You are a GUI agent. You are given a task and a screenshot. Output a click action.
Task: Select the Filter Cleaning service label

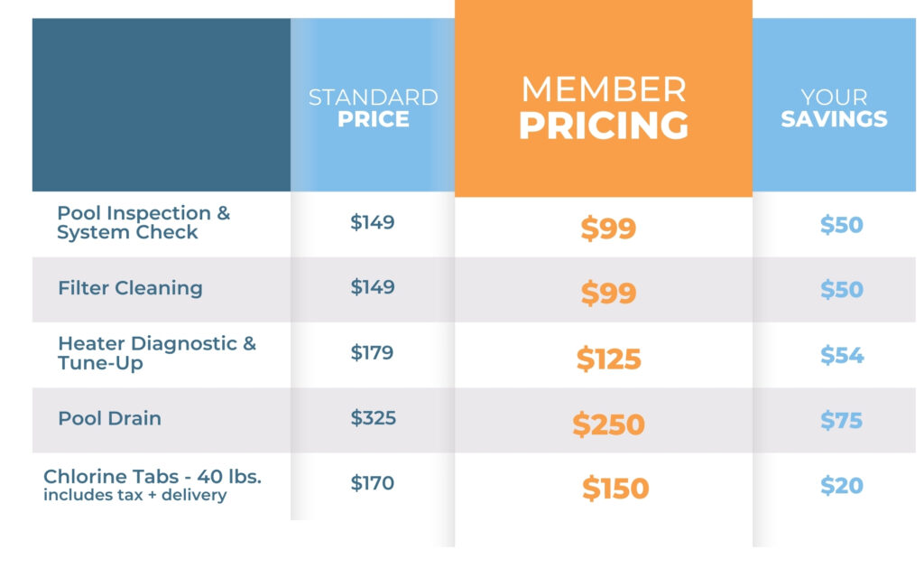(x=130, y=288)
